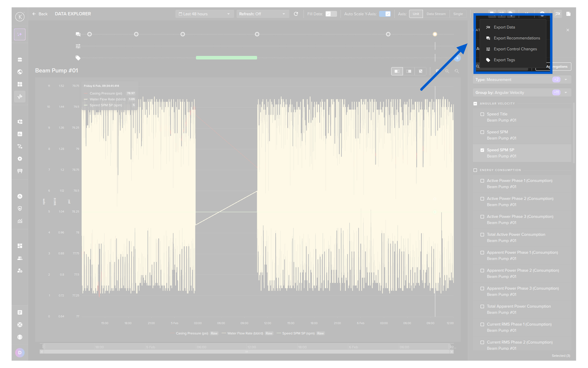Click the refresh icon next to Refresh dropdown

click(x=296, y=14)
